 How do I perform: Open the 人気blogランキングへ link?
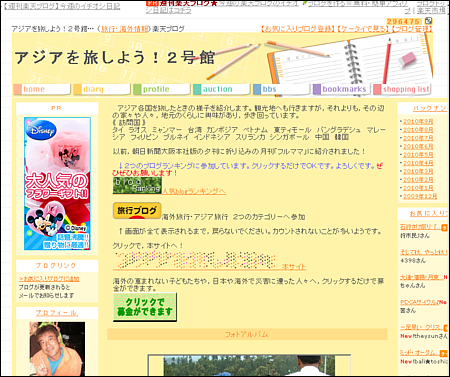click(194, 191)
